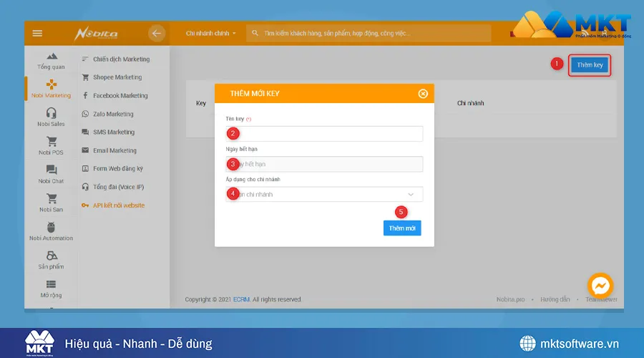
Task: Click the Ngày hết hạn date field
Action: (x=324, y=164)
